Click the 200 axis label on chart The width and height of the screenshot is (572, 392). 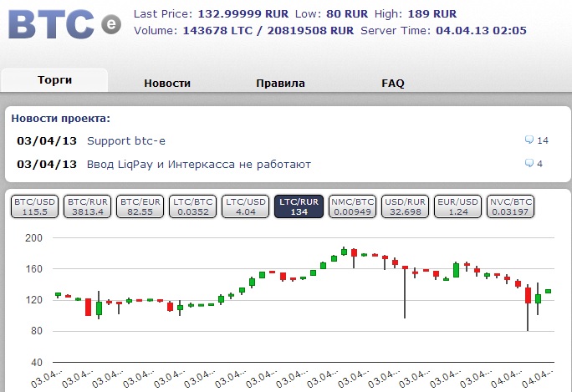click(33, 237)
